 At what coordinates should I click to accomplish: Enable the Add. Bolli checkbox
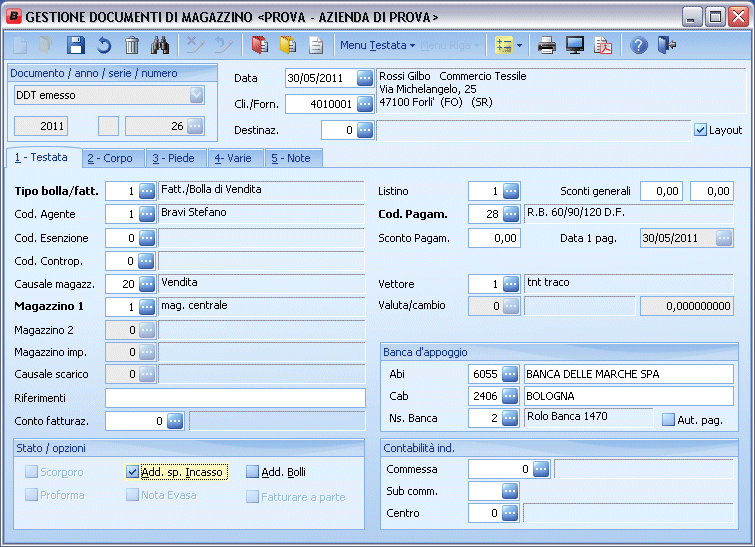252,472
